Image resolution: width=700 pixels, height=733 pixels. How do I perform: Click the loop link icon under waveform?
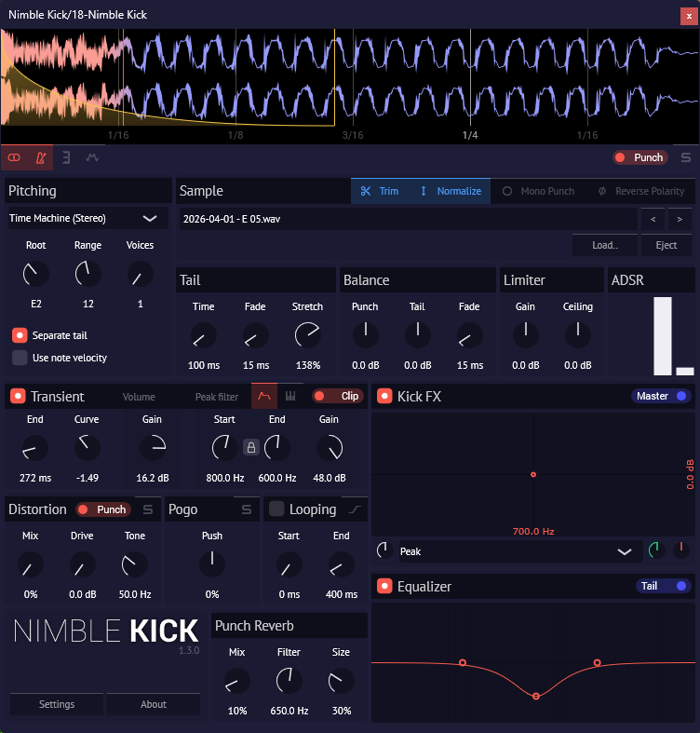click(x=14, y=157)
